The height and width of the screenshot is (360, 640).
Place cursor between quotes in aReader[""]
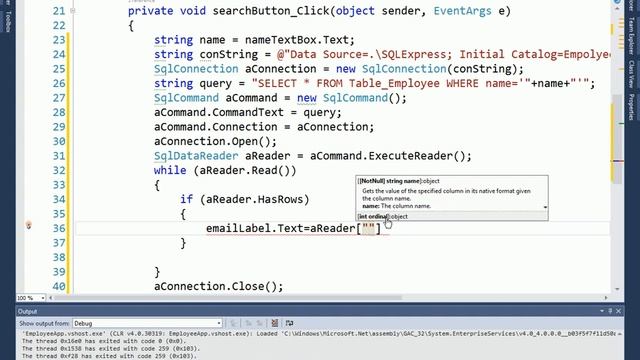pyautogui.click(x=368, y=229)
